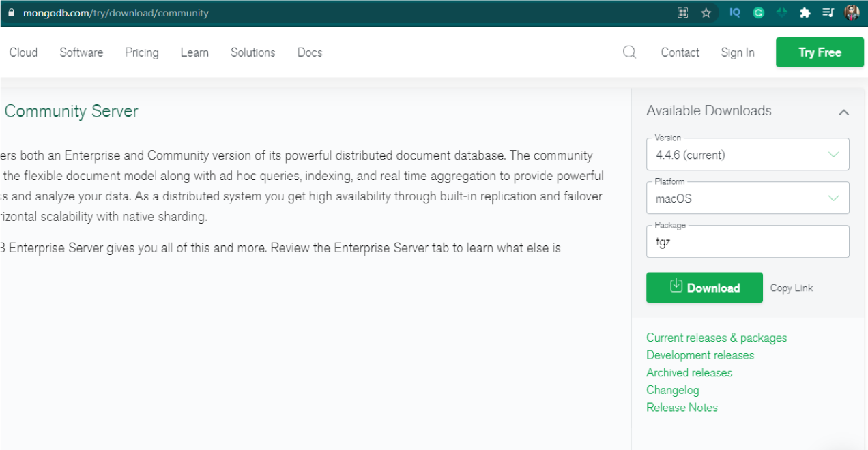Open Current releases & packages link
This screenshot has height=450, width=868.
[717, 337]
